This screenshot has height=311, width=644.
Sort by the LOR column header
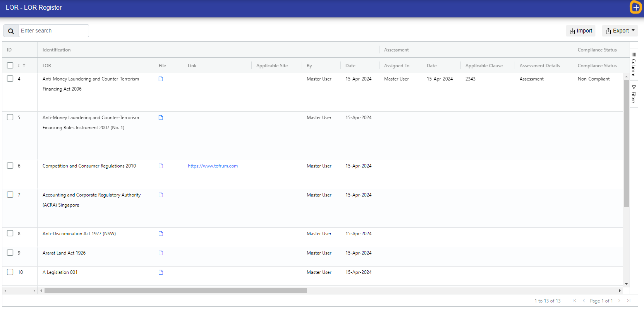pos(47,66)
